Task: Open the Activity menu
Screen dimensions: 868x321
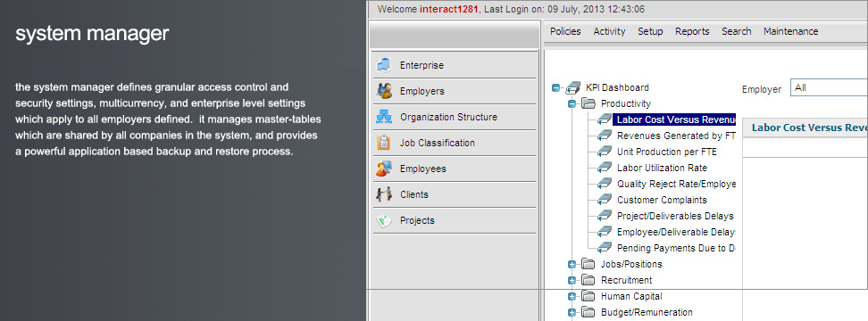Action: pos(610,31)
